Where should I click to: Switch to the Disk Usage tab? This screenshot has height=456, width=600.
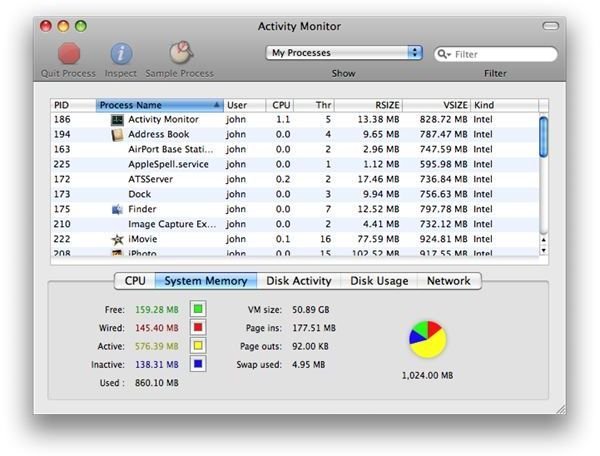[379, 281]
